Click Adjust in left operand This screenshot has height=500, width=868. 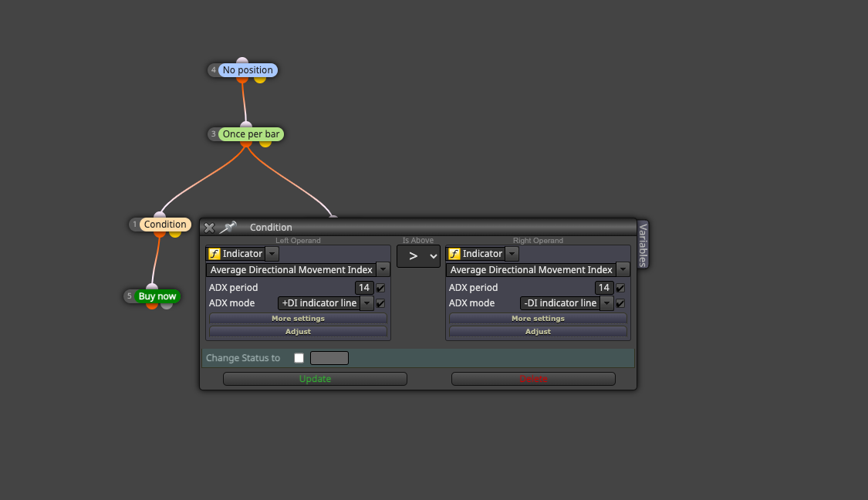pyautogui.click(x=298, y=332)
